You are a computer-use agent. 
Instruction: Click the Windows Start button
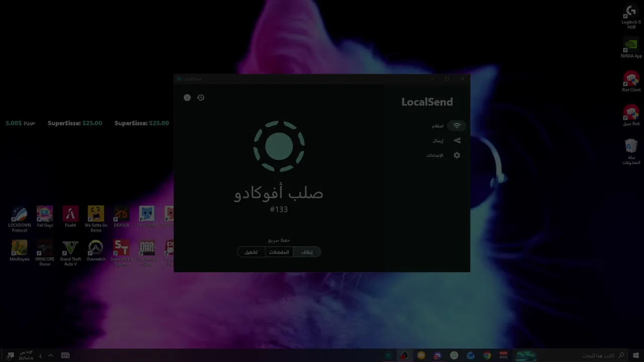[x=635, y=355]
